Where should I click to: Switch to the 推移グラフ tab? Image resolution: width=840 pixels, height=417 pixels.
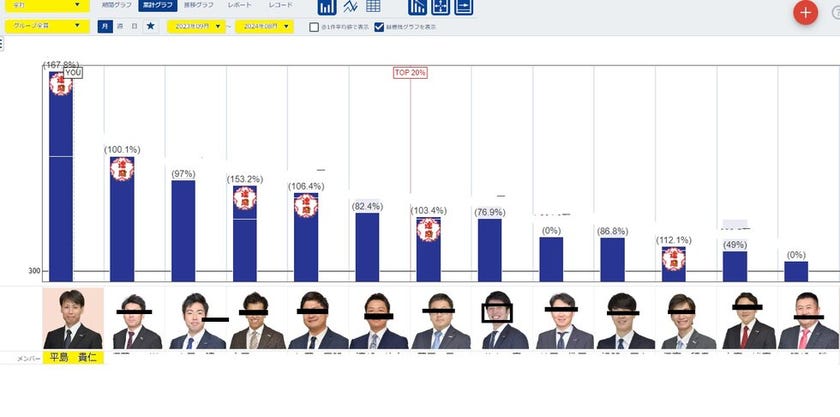coord(198,6)
